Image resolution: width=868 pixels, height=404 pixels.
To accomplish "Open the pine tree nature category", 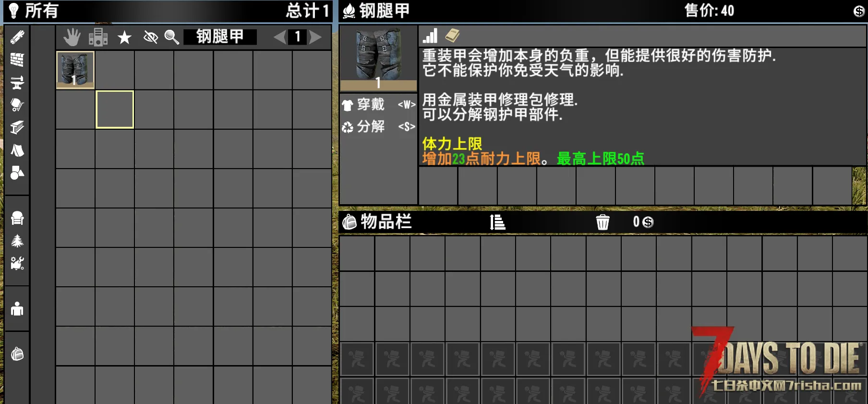I will pos(17,241).
